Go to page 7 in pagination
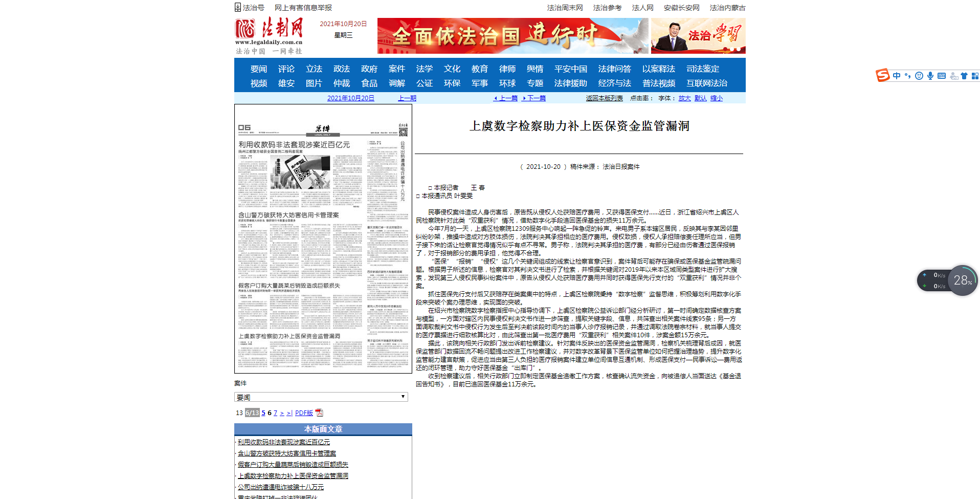Screen dimensions: 980x499 (275, 413)
